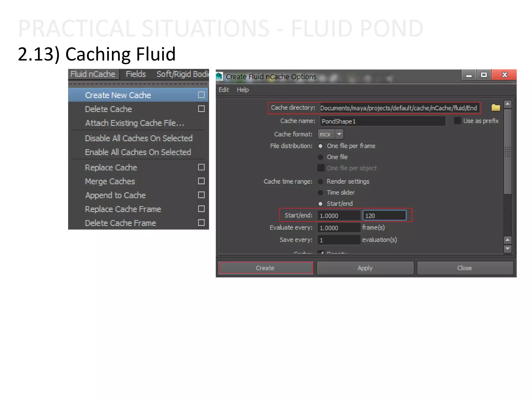The height and width of the screenshot is (399, 532).
Task: Click the scrollbar up arrow at top
Action: [508, 104]
